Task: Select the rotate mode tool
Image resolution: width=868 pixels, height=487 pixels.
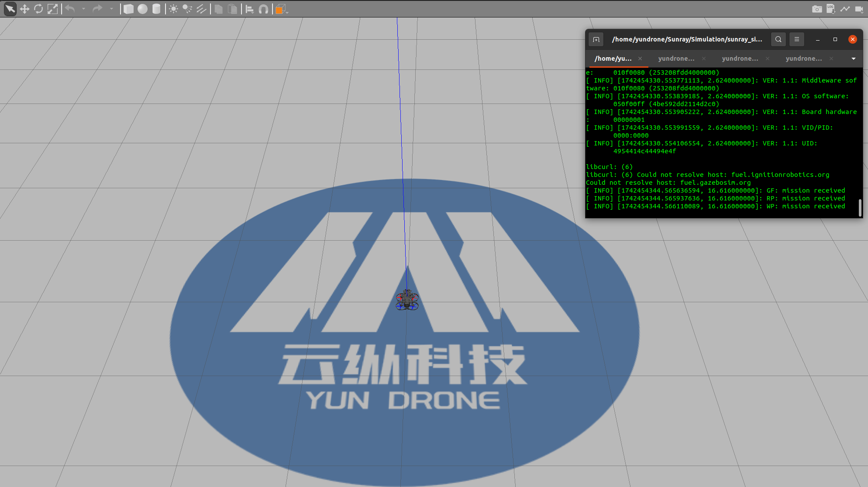Action: coord(38,9)
